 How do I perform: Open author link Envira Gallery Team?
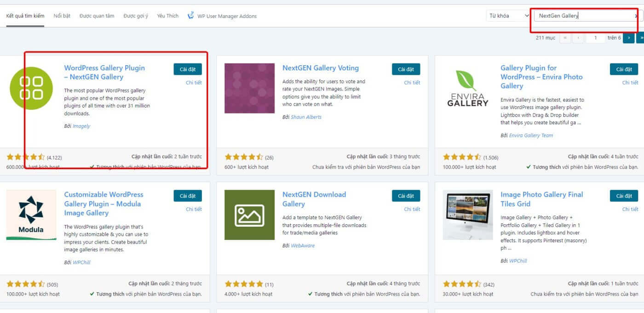click(531, 135)
